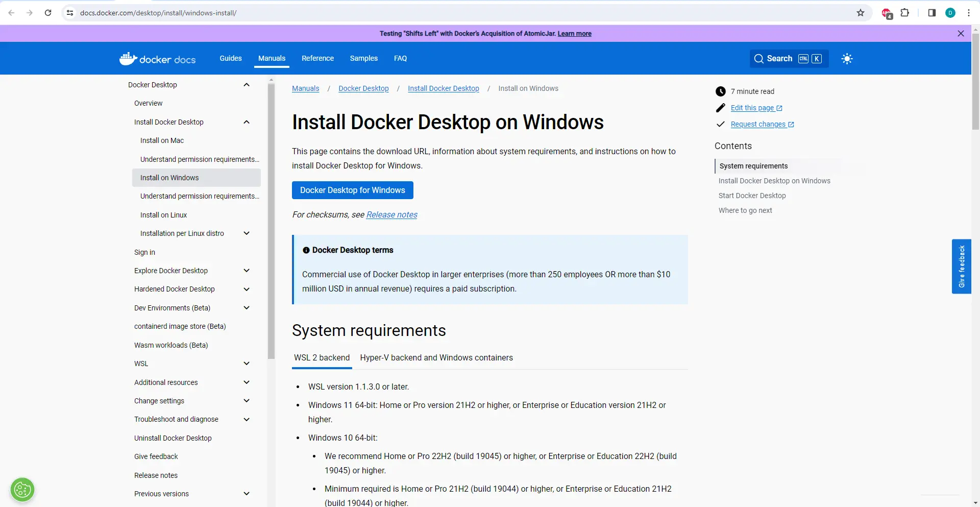
Task: Toggle the light/dark theme sun icon
Action: pos(847,59)
